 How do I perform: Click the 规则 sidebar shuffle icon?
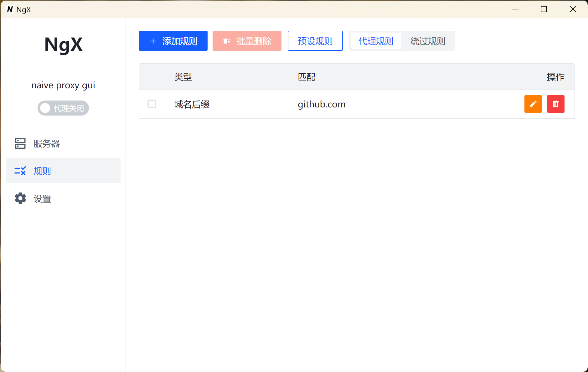pyautogui.click(x=20, y=171)
